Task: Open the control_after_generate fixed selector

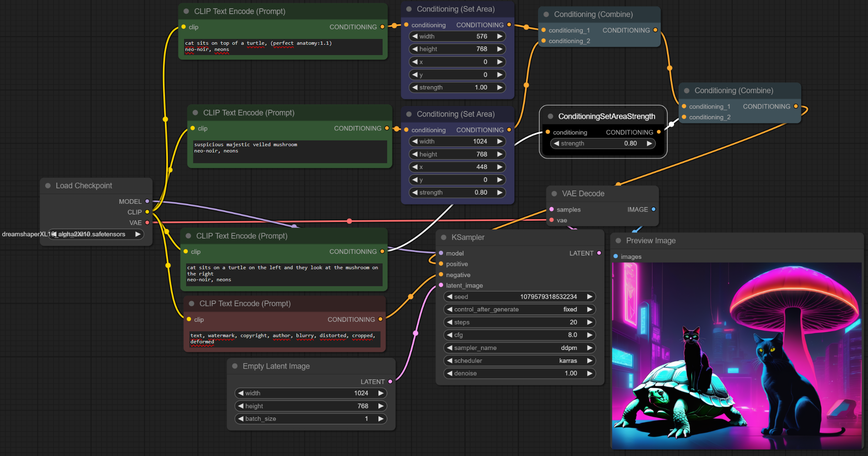Action: click(519, 309)
